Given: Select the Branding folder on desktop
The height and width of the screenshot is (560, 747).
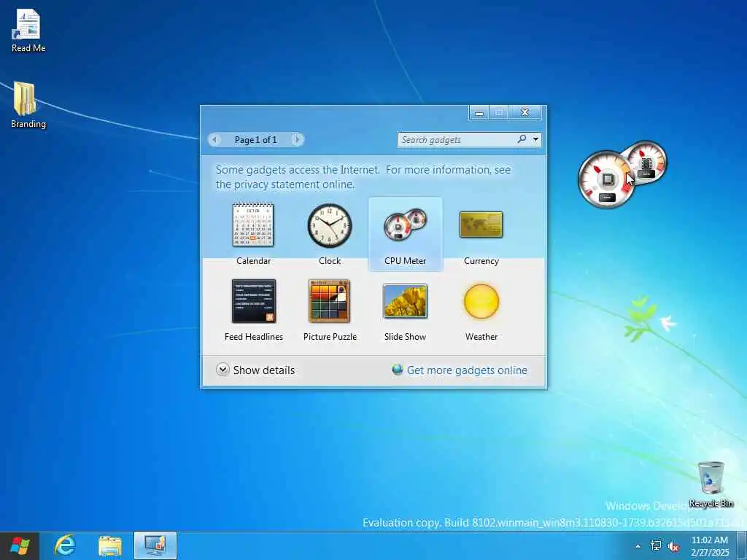Looking at the screenshot, I should pos(28,105).
